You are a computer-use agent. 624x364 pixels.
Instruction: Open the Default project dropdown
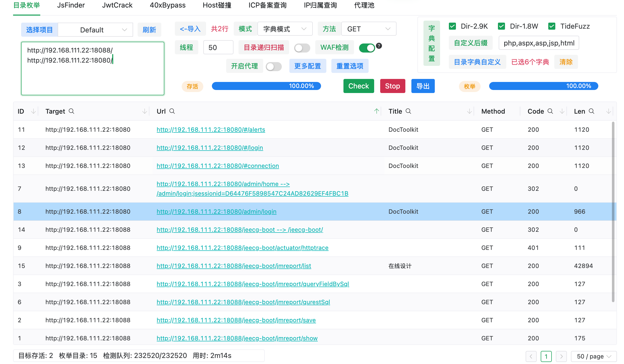[x=96, y=30]
